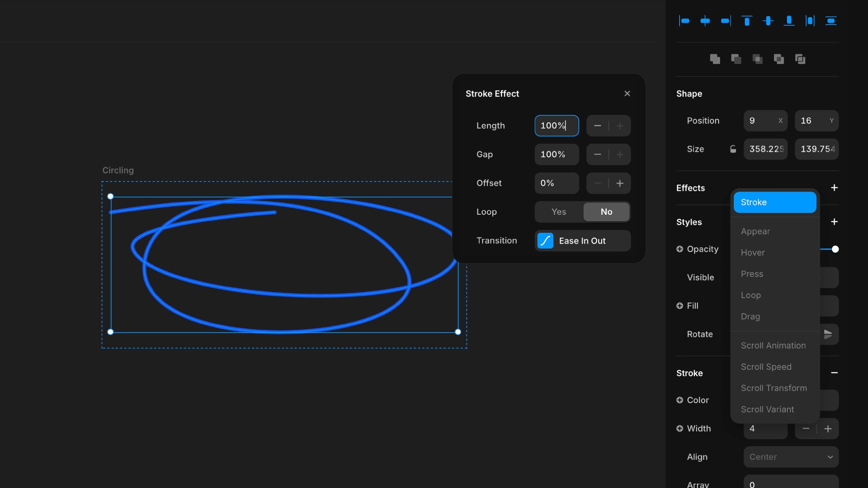The image size is (868, 488).
Task: Increase the stroke Width value
Action: (x=828, y=429)
